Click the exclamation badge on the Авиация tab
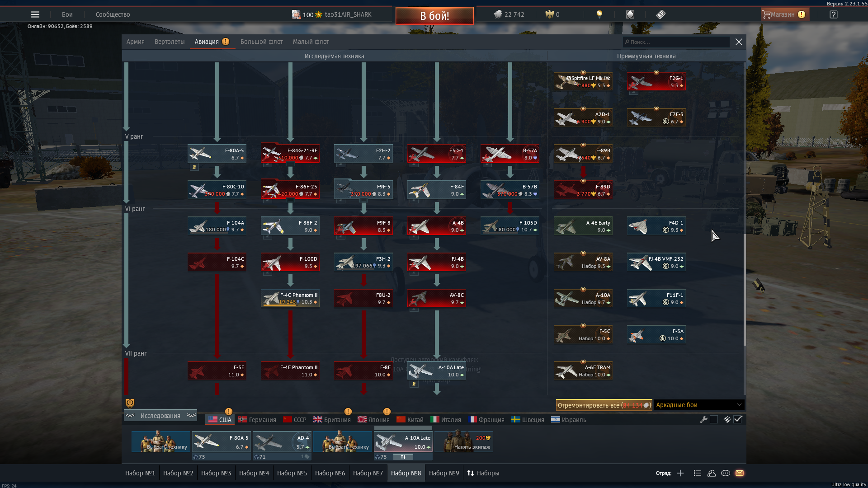868x488 pixels. tap(226, 42)
